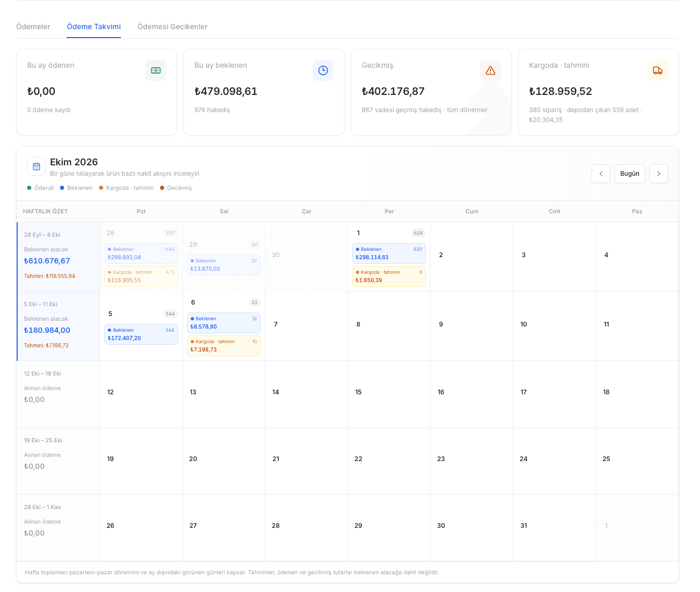Click the ₺610.676,67 weekly receivable amount
Screen dimensions: 700x592
(x=47, y=261)
